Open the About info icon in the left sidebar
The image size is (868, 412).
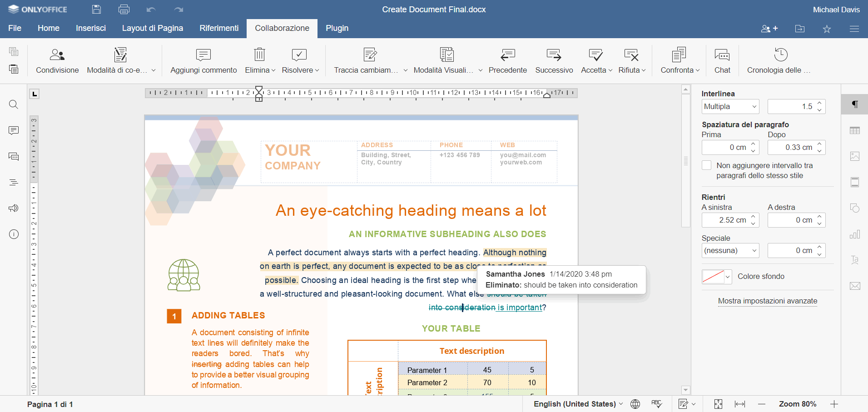(x=14, y=234)
